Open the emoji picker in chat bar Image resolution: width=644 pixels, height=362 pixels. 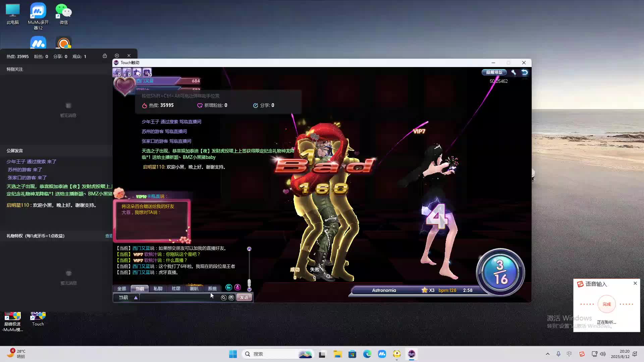pos(231,298)
